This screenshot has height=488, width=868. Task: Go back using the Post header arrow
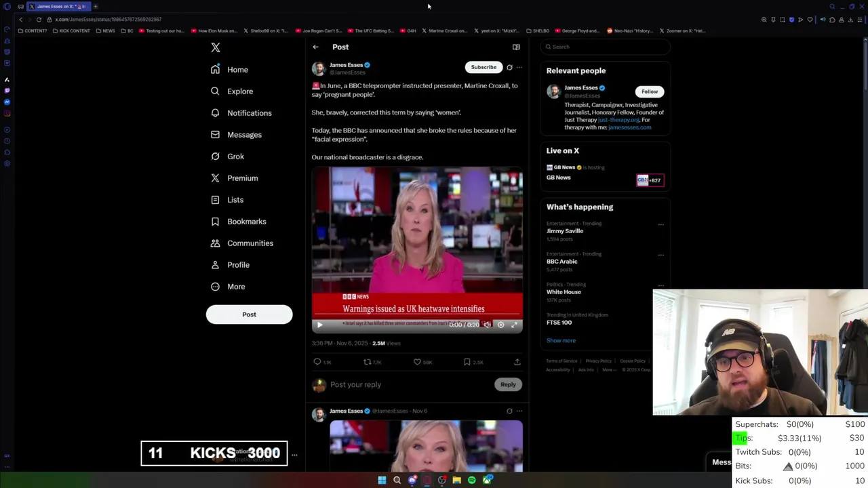coord(315,47)
